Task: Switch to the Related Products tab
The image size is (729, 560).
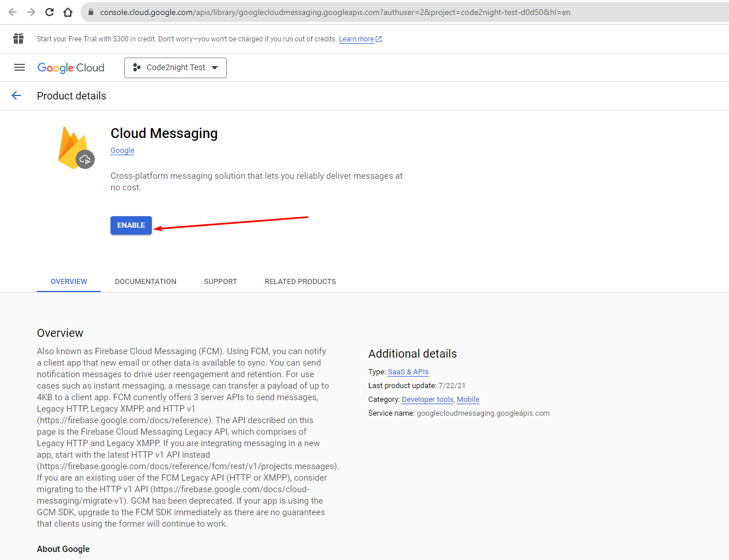Action: coord(300,282)
